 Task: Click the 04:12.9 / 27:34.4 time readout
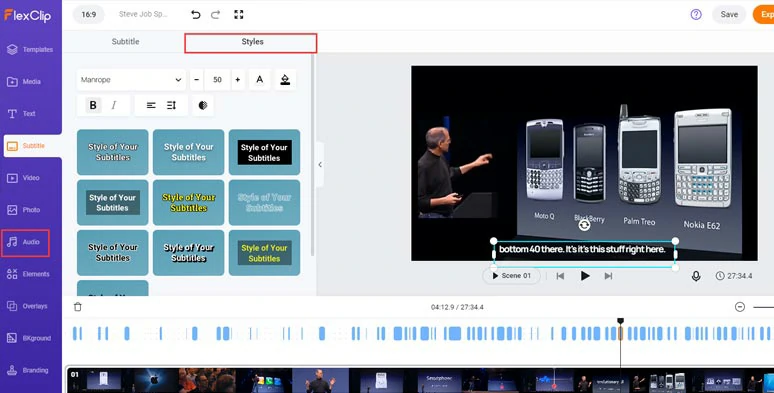pyautogui.click(x=457, y=307)
